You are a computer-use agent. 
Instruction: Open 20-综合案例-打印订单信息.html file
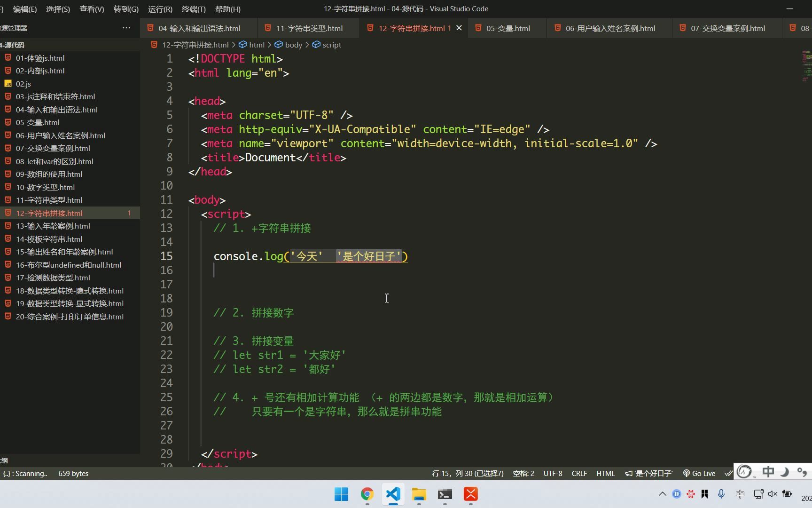click(70, 317)
